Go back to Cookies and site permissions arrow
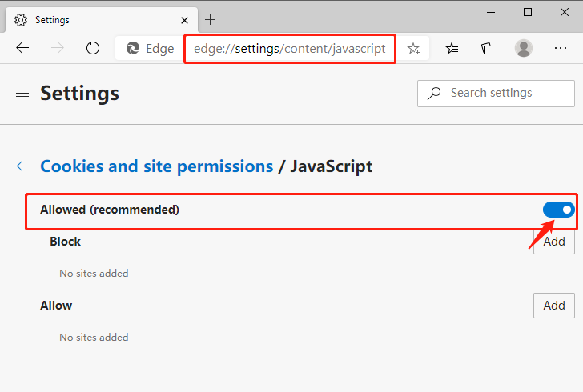Image resolution: width=583 pixels, height=392 pixels. pyautogui.click(x=22, y=166)
